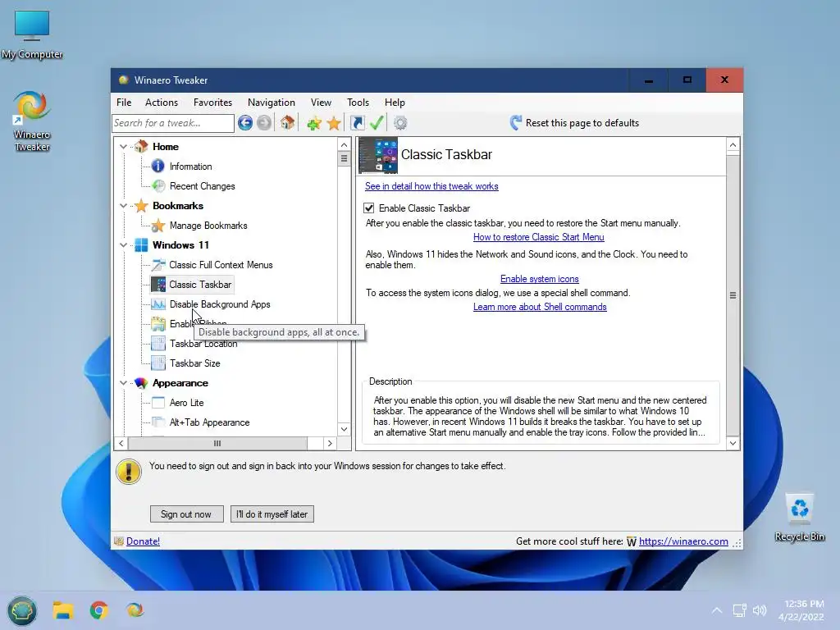Viewport: 840px width, 630px height.
Task: Select Manage Bookmarks tree item
Action: tap(208, 226)
